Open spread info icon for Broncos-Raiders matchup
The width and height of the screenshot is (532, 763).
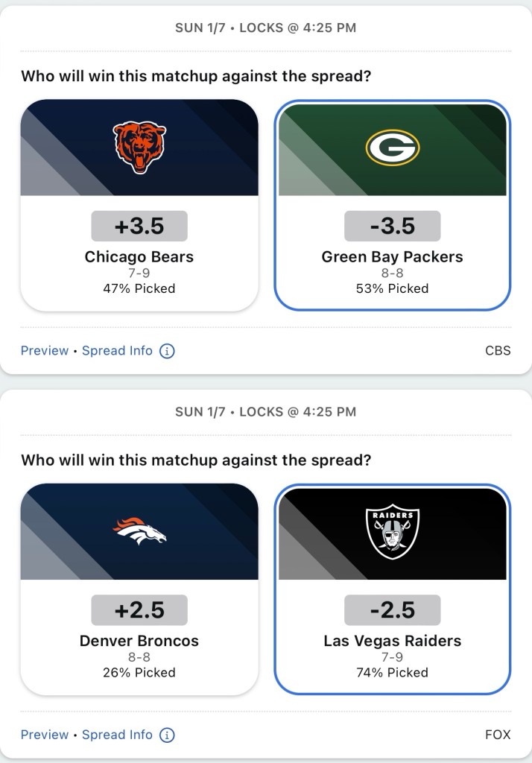click(x=168, y=735)
